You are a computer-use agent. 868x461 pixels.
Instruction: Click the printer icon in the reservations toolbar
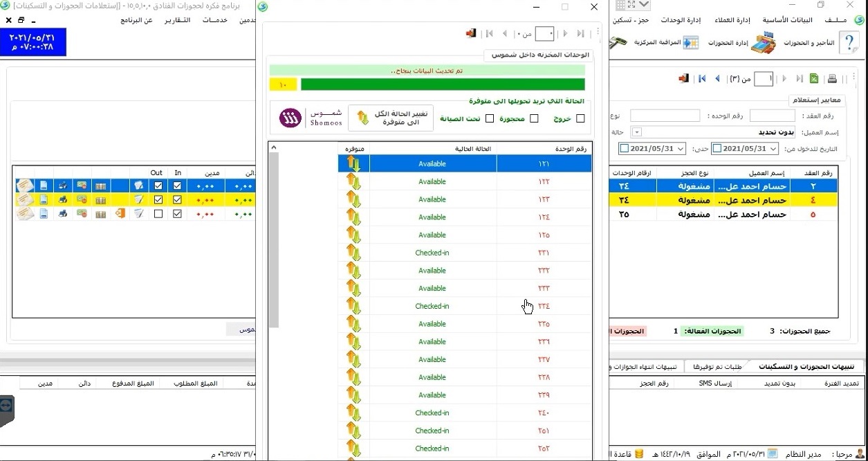[832, 79]
